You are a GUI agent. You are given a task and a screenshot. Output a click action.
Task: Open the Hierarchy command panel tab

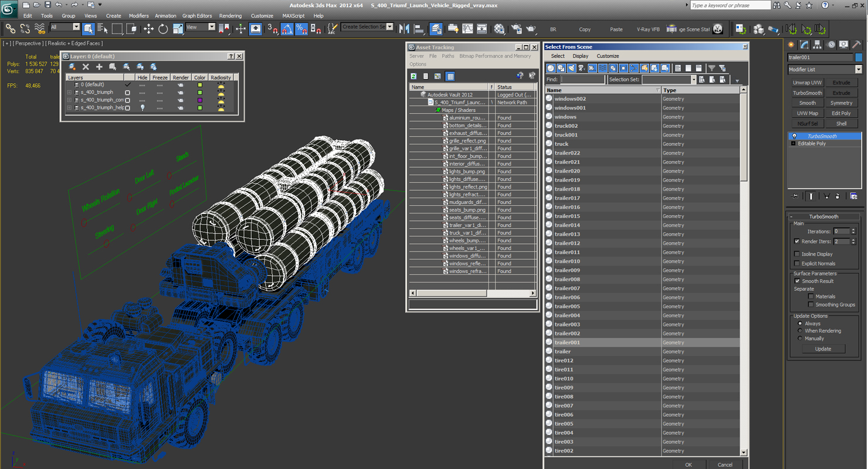click(818, 45)
